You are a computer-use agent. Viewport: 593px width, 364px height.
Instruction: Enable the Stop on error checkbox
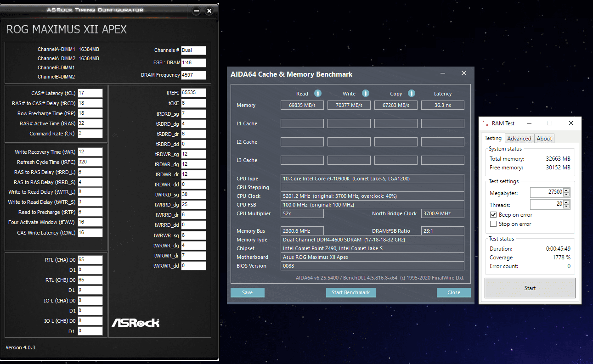point(493,224)
